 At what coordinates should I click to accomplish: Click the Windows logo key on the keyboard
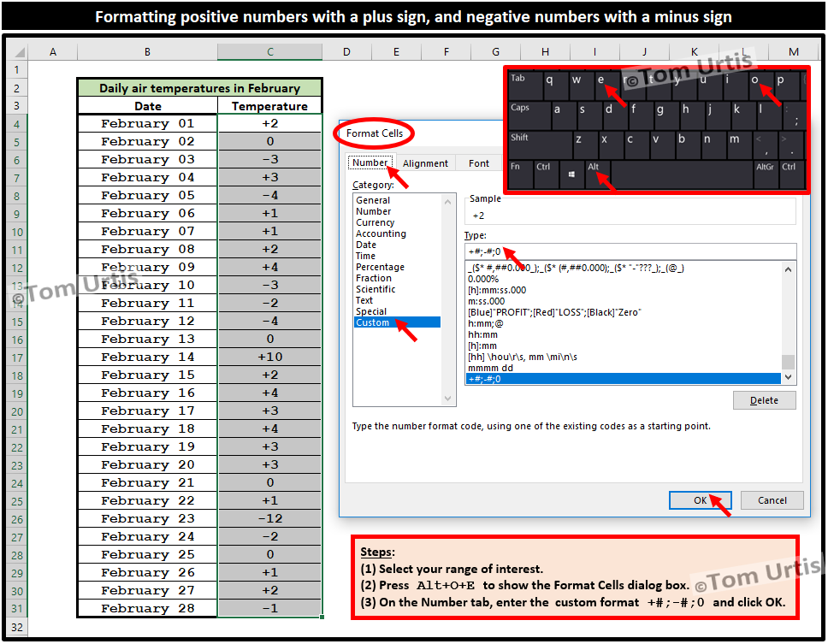pyautogui.click(x=572, y=174)
